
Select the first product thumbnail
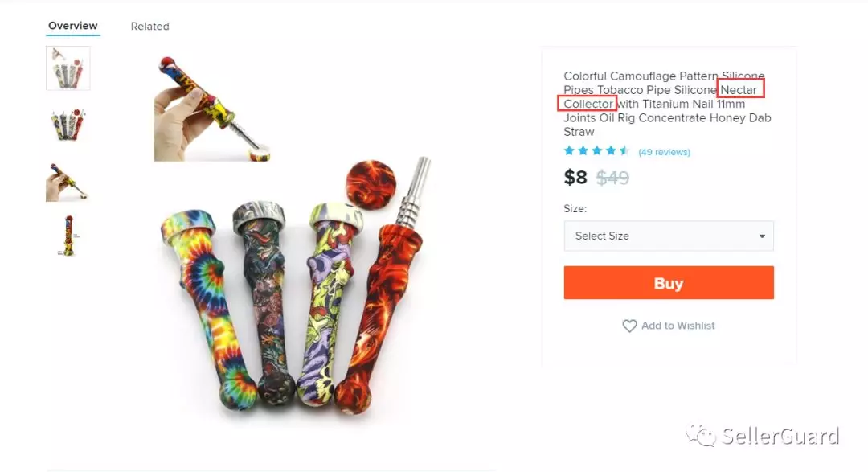pyautogui.click(x=68, y=68)
